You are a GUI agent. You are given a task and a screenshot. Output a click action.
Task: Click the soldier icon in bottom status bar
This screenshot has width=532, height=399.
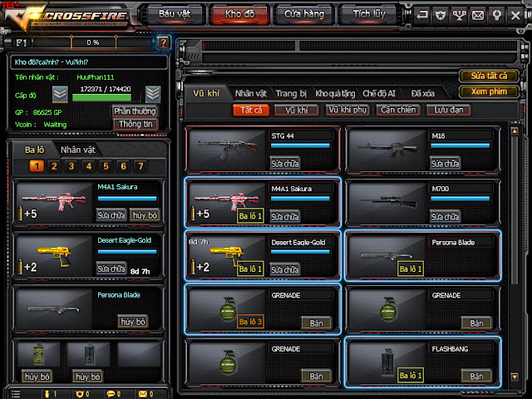pyautogui.click(x=47, y=394)
